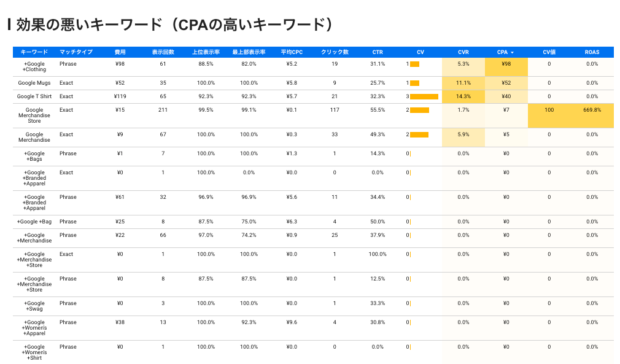This screenshot has width=620, height=364.
Task: Click the 14.3% CVR cell
Action: [463, 96]
